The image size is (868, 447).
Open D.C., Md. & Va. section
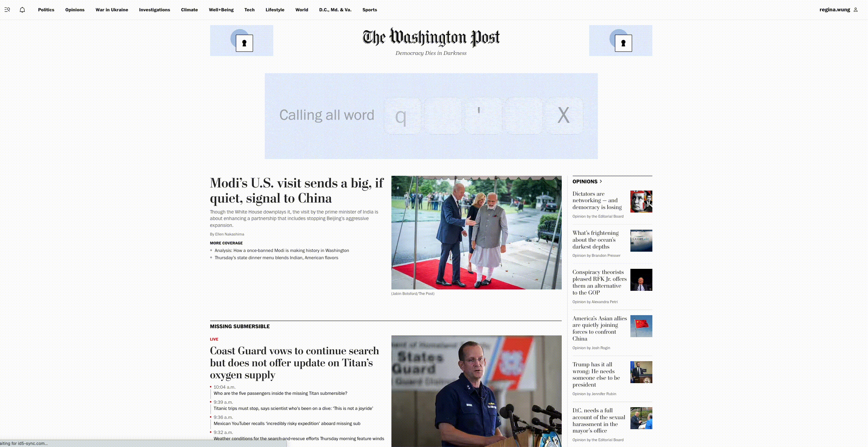(335, 10)
